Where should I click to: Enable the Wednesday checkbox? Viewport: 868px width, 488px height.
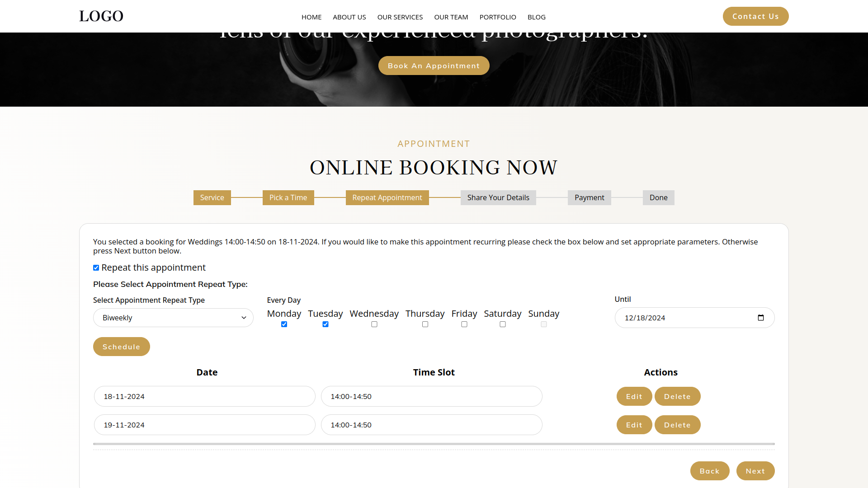click(374, 324)
